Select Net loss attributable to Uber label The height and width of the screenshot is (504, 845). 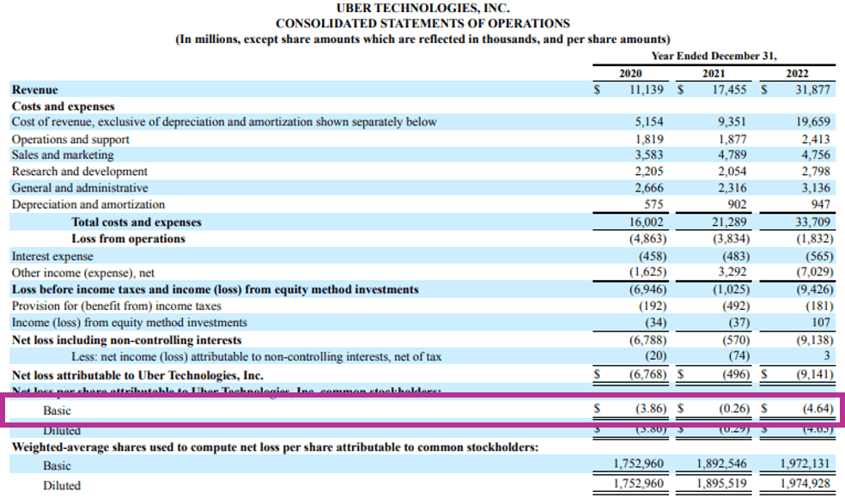pyautogui.click(x=137, y=375)
